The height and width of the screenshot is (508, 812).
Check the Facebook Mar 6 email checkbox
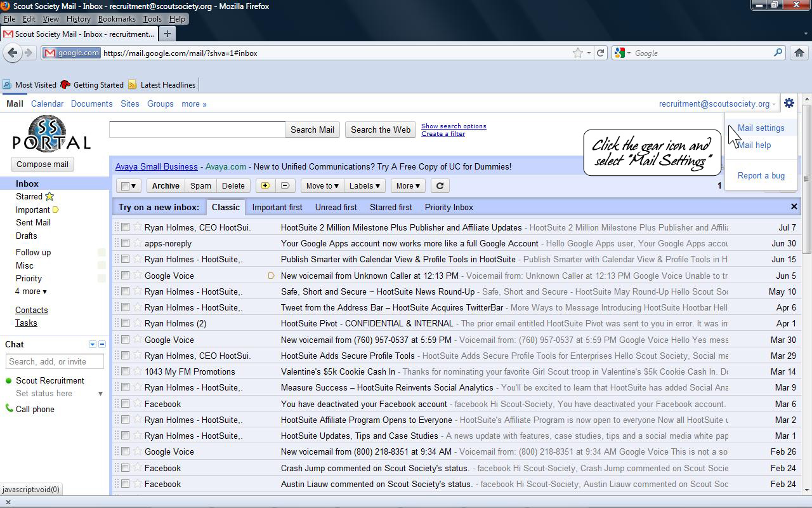pyautogui.click(x=126, y=404)
